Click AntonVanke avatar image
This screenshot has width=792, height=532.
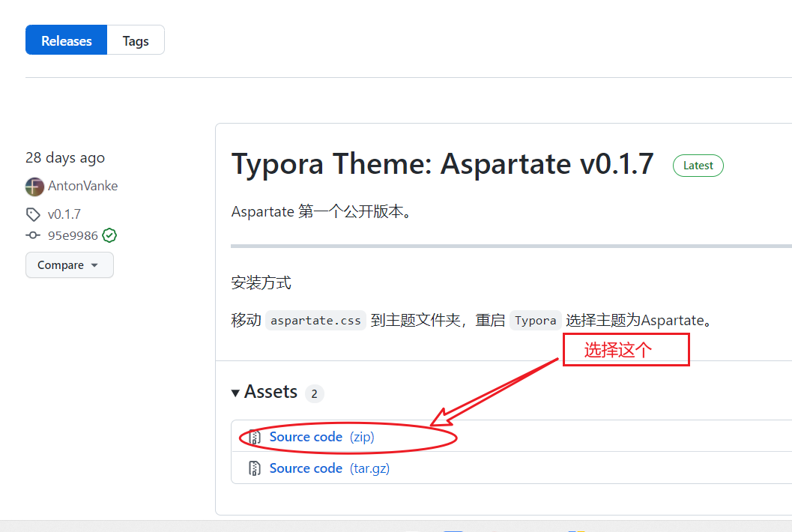tap(34, 187)
